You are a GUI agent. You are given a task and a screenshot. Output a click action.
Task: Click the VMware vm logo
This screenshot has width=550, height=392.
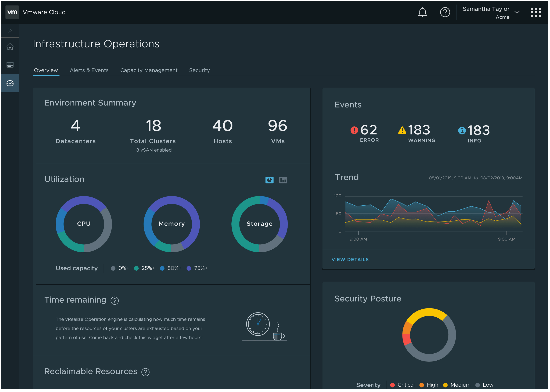point(12,12)
